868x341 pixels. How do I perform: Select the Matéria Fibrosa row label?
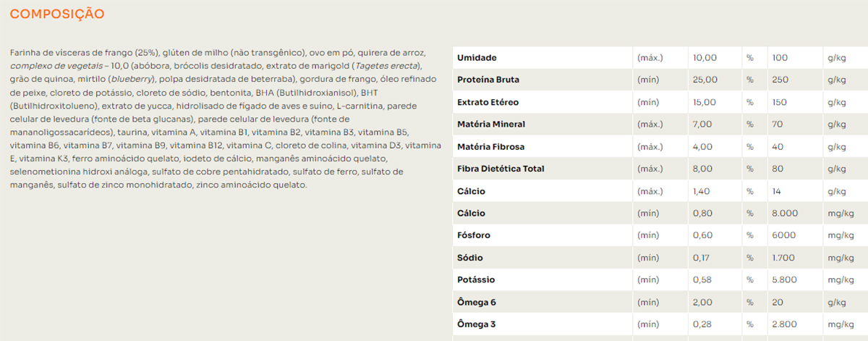491,147
